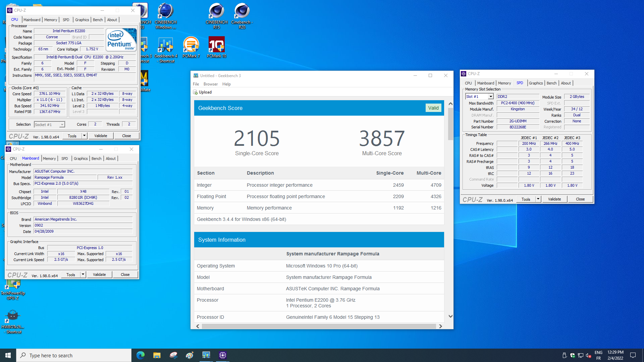Select CPU tab in SPD CPU-Z window

pyautogui.click(x=468, y=83)
